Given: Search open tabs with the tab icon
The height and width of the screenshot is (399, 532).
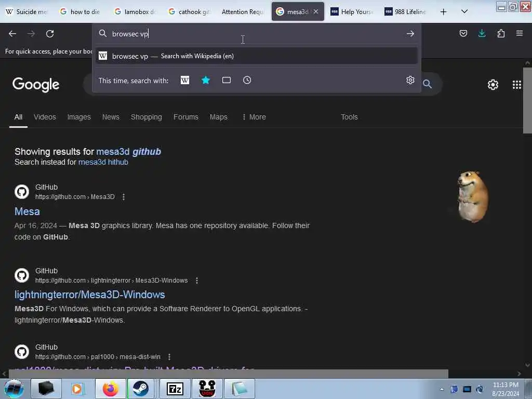Looking at the screenshot, I should click(x=227, y=80).
